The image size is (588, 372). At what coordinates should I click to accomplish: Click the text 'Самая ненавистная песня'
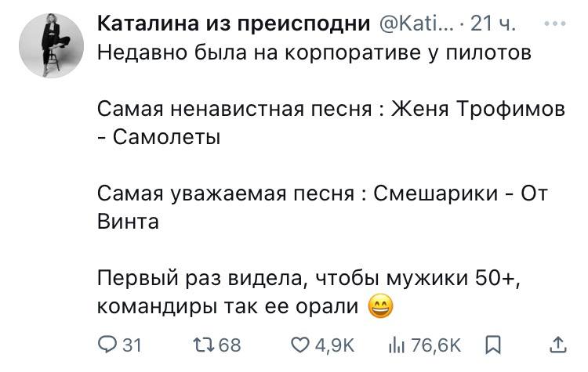tap(234, 109)
